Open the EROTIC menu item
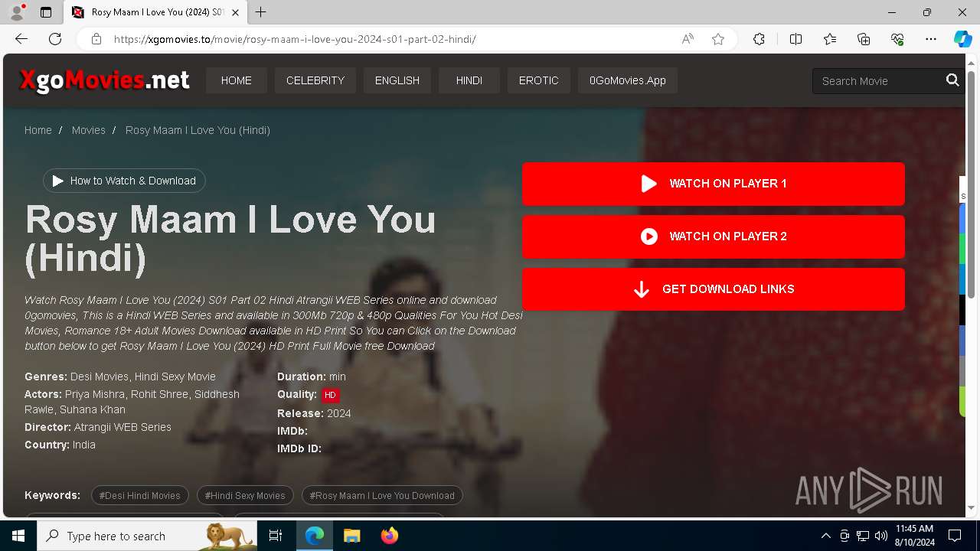 click(x=539, y=80)
